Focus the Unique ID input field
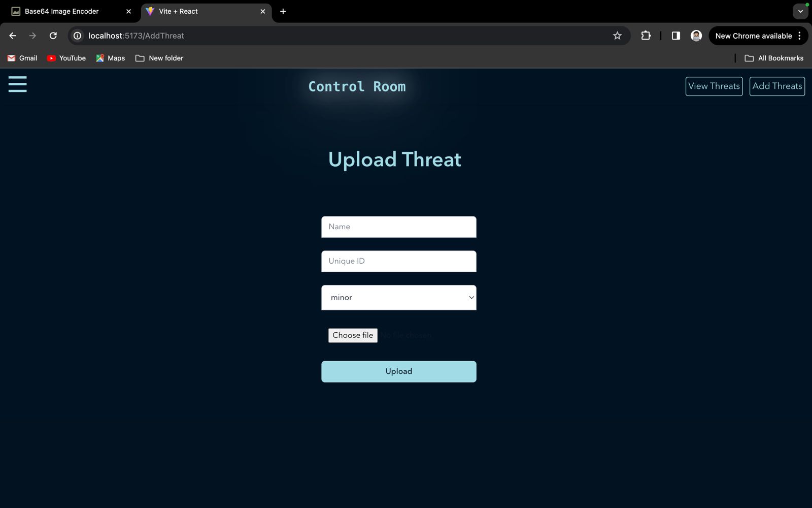 [398, 262]
